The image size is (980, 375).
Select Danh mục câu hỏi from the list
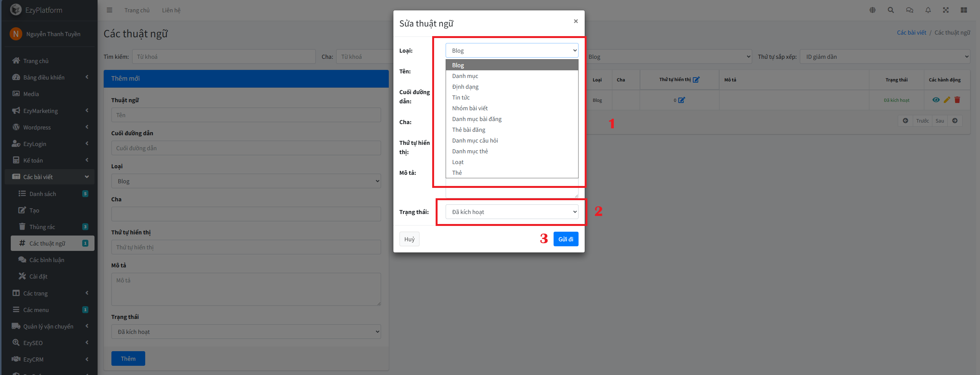[x=475, y=141]
